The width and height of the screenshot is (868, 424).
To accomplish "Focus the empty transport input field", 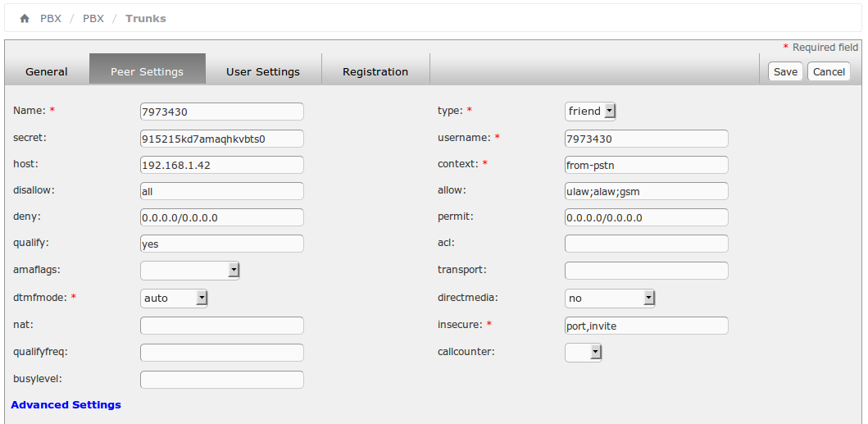I will tap(647, 271).
